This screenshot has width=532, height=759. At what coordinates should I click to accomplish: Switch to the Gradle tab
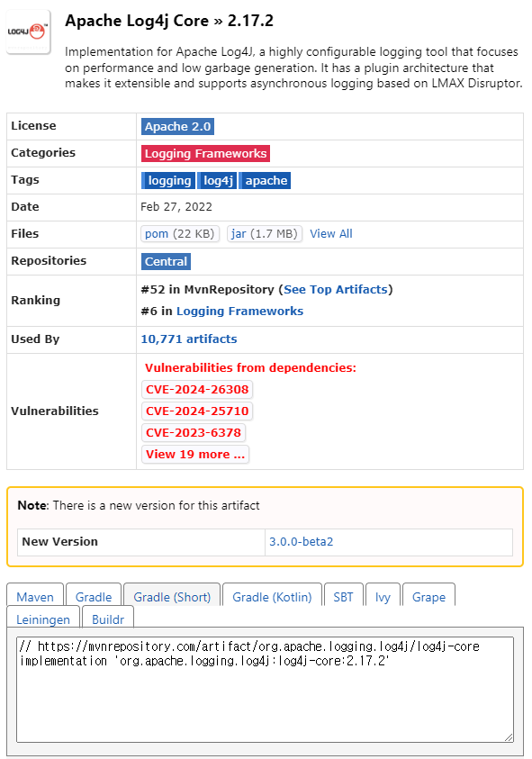[x=94, y=597]
